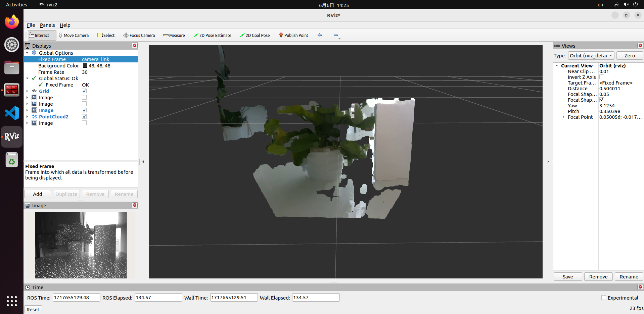Click the RViz dock icon
644x314 pixels.
(12, 137)
